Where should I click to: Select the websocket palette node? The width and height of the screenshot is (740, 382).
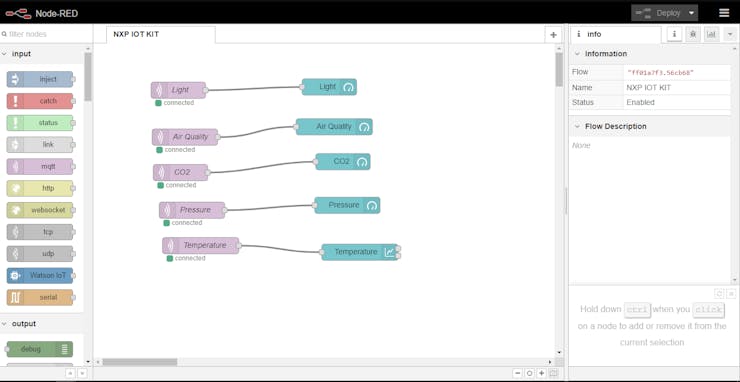40,210
